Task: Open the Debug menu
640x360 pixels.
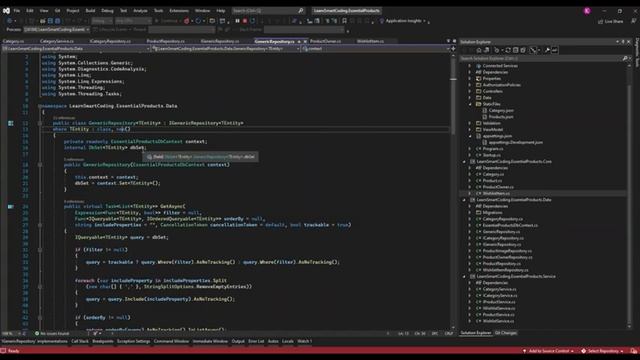Action: pos(107,11)
